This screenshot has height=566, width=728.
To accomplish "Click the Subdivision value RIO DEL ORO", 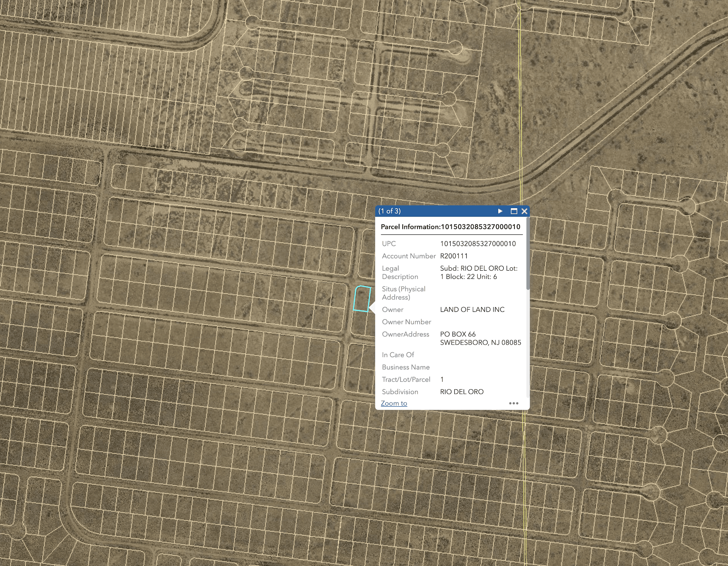I will point(462,392).
